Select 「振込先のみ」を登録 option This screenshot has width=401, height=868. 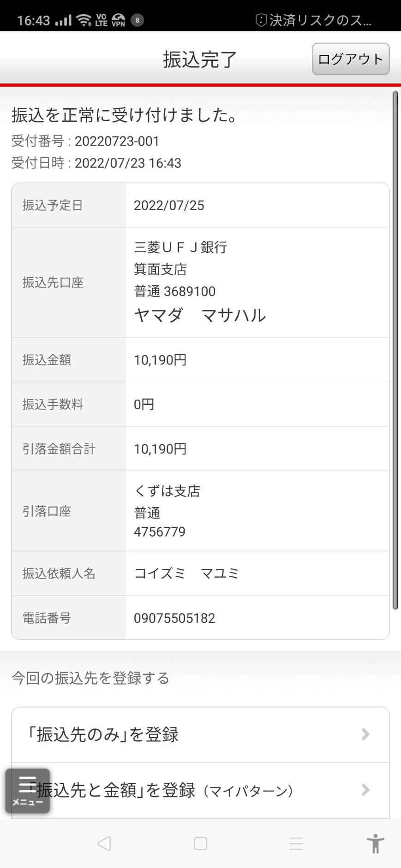click(x=200, y=735)
